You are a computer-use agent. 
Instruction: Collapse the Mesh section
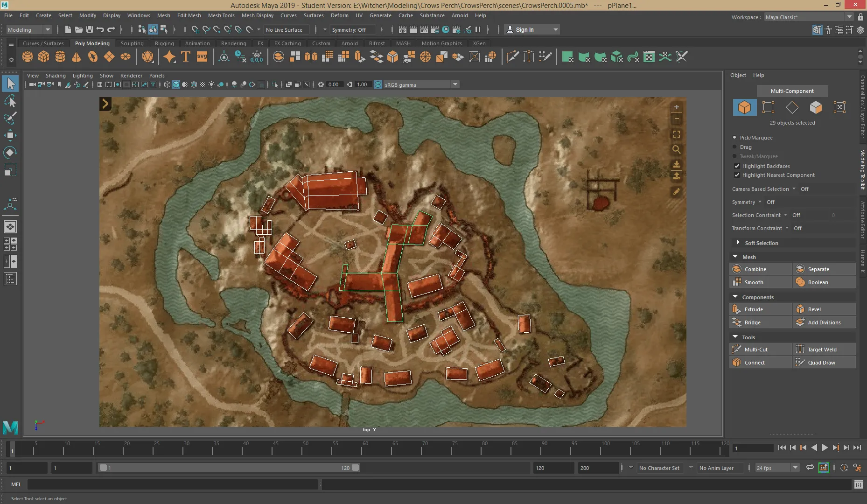[x=735, y=257]
